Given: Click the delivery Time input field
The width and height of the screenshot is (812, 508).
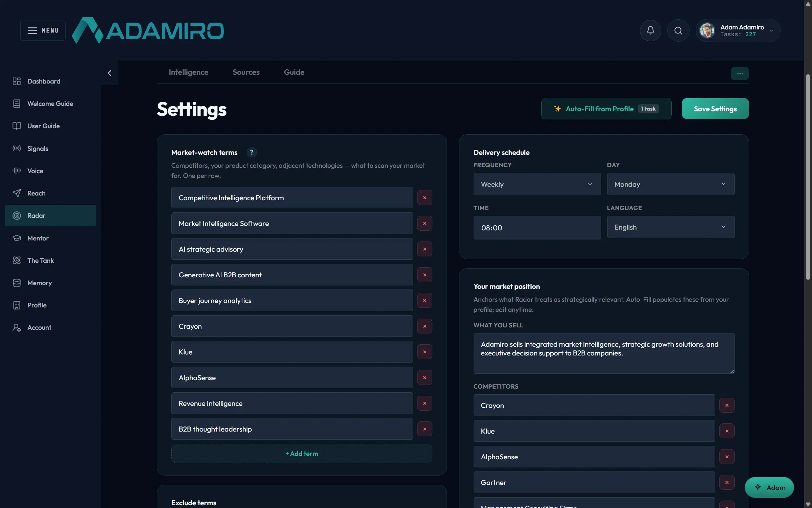Looking at the screenshot, I should pos(537,228).
